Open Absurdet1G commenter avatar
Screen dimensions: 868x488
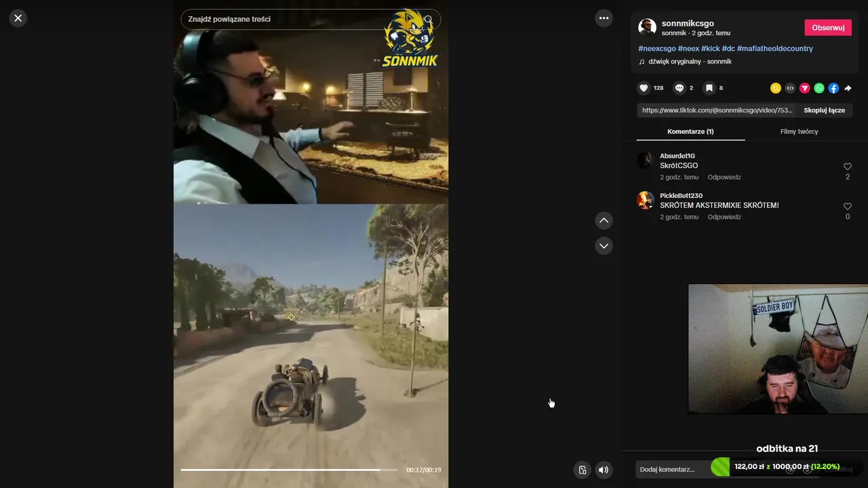point(646,160)
